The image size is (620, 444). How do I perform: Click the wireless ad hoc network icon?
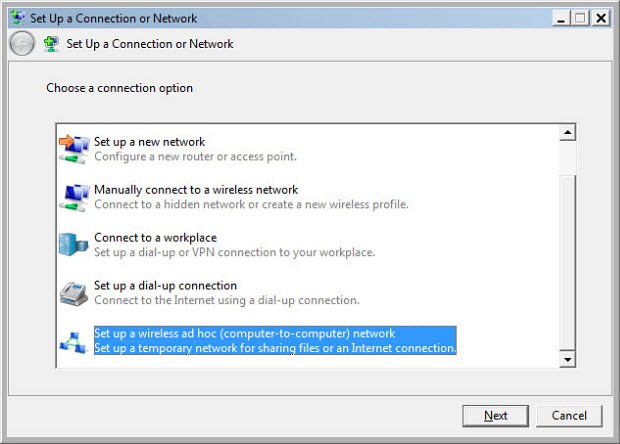[x=74, y=341]
